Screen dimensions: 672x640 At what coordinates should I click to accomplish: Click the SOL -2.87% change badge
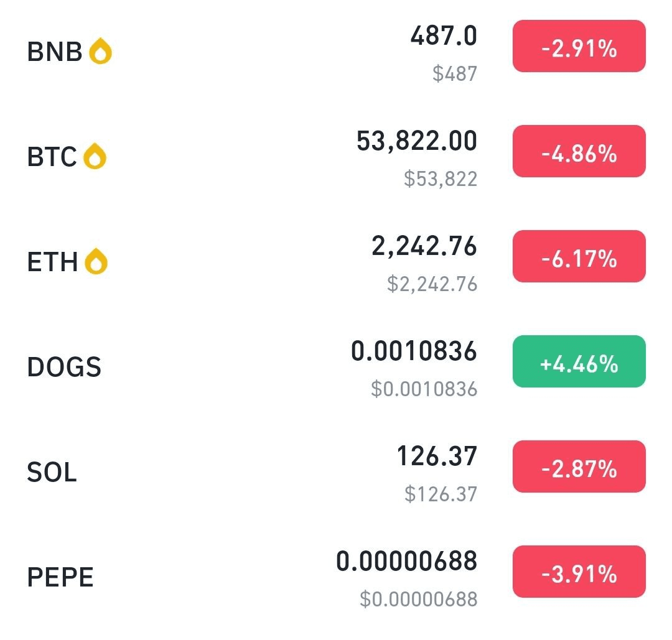[579, 466]
